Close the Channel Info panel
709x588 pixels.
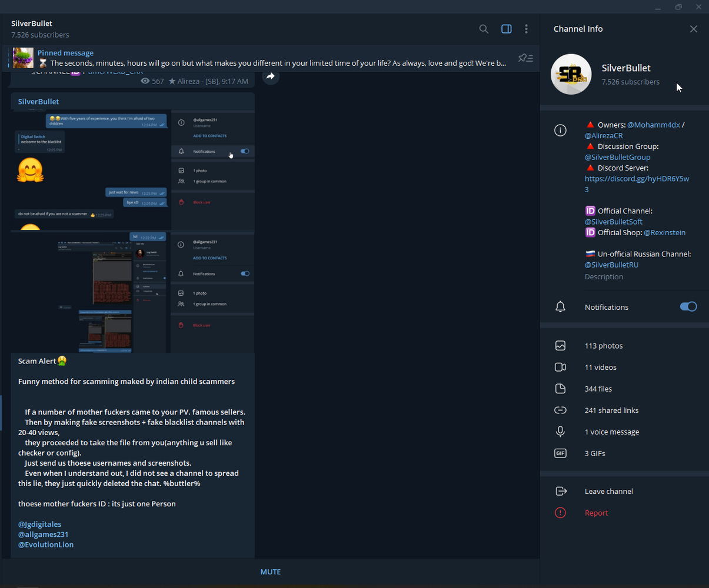click(x=694, y=29)
